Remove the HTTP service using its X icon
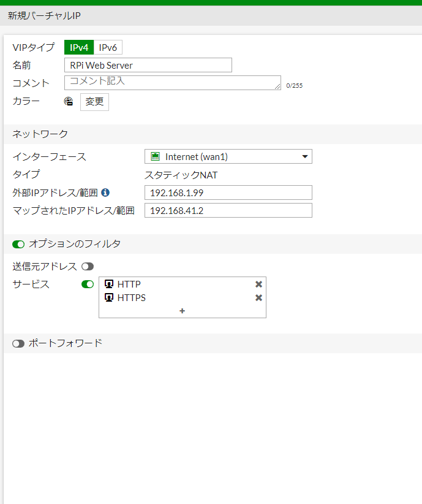This screenshot has height=504, width=422. point(258,284)
